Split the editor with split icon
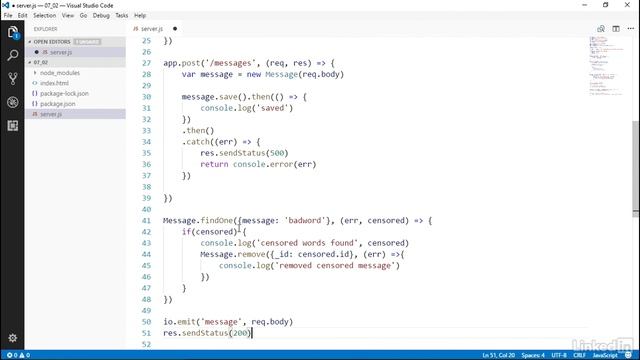This screenshot has height=360, width=640. tap(616, 29)
